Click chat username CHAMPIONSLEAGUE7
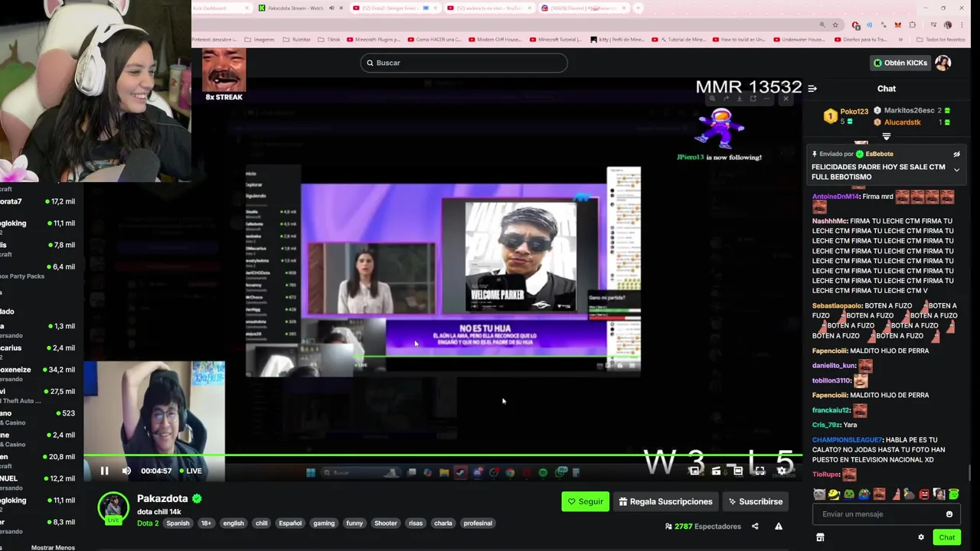980x551 pixels. tap(847, 440)
